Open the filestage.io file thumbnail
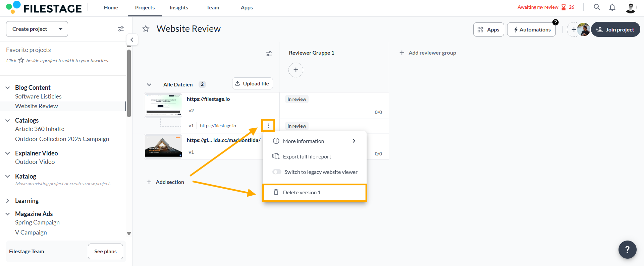This screenshot has width=644, height=266. [163, 105]
